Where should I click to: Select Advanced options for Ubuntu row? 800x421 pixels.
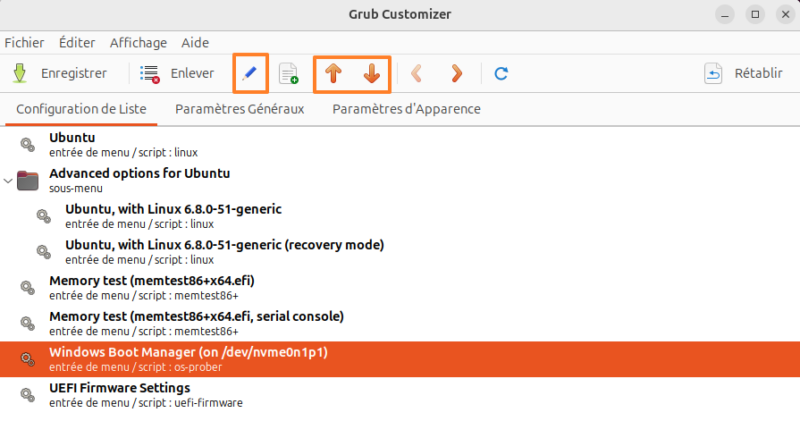(x=400, y=181)
